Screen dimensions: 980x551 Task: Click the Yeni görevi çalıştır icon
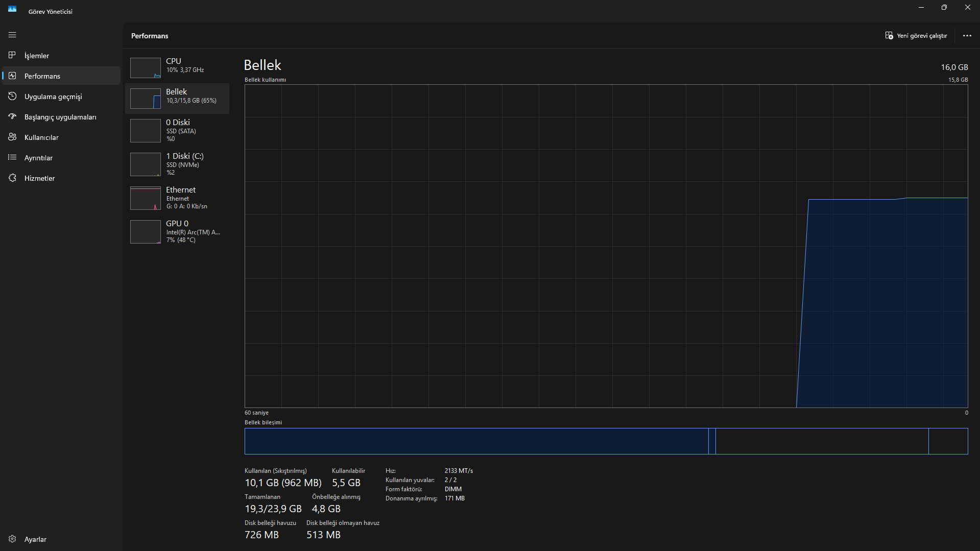pos(889,35)
